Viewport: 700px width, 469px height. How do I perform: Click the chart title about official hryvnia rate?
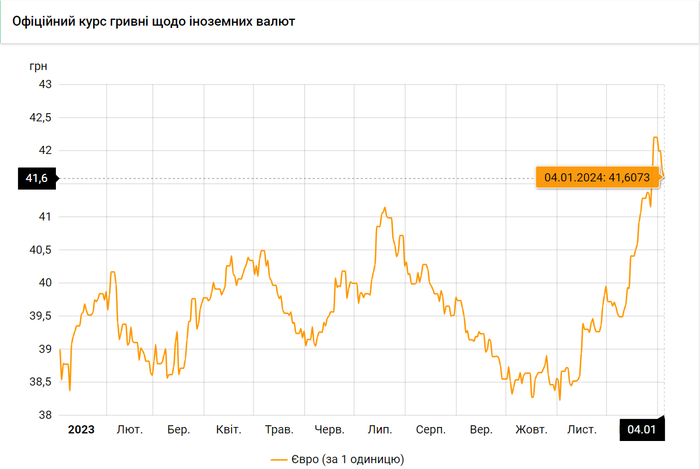point(153,20)
